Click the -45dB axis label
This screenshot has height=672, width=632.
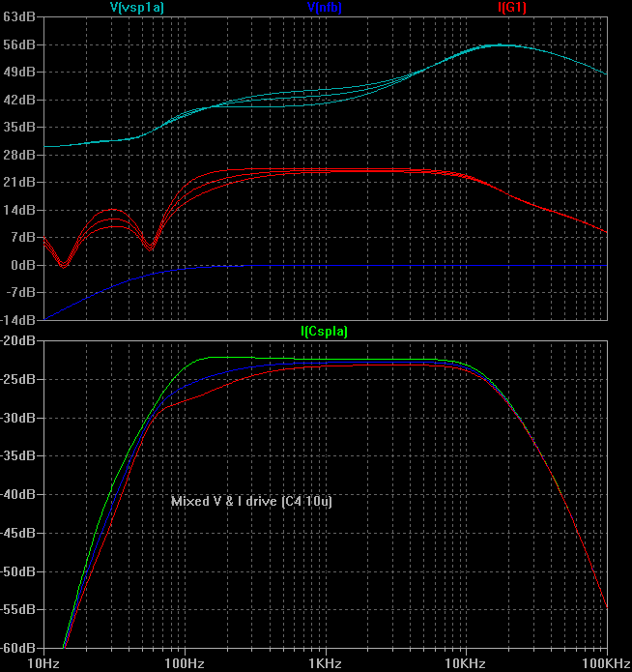coord(17,533)
